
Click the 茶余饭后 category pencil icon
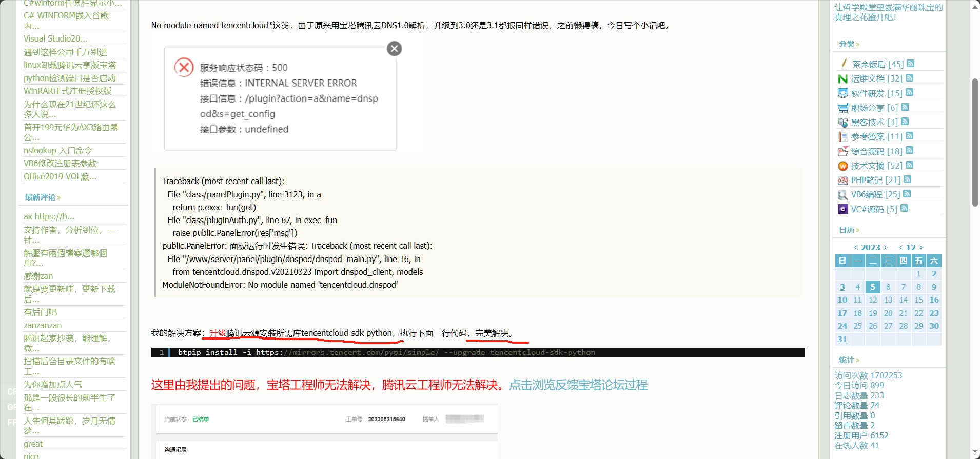pos(844,64)
